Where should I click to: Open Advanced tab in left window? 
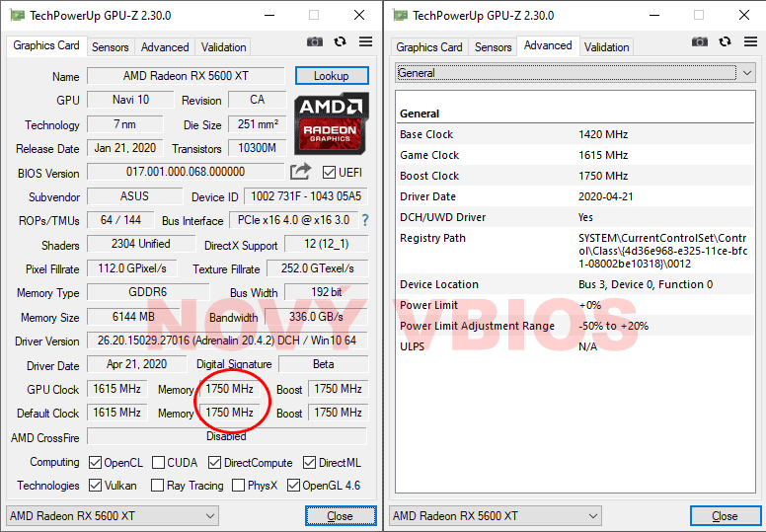(x=165, y=47)
